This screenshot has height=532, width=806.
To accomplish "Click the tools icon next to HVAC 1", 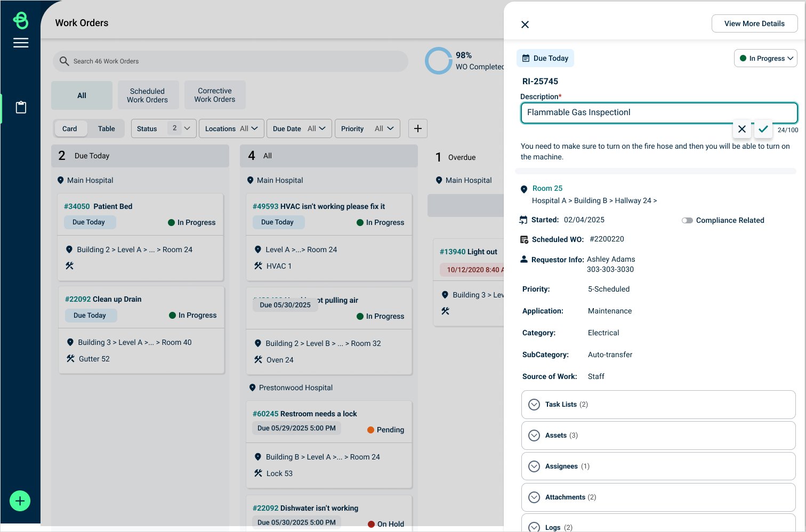I will (258, 266).
